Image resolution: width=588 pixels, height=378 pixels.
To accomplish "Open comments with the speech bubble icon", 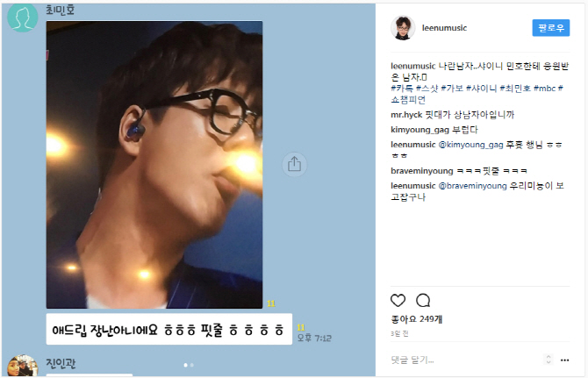I will point(423,301).
